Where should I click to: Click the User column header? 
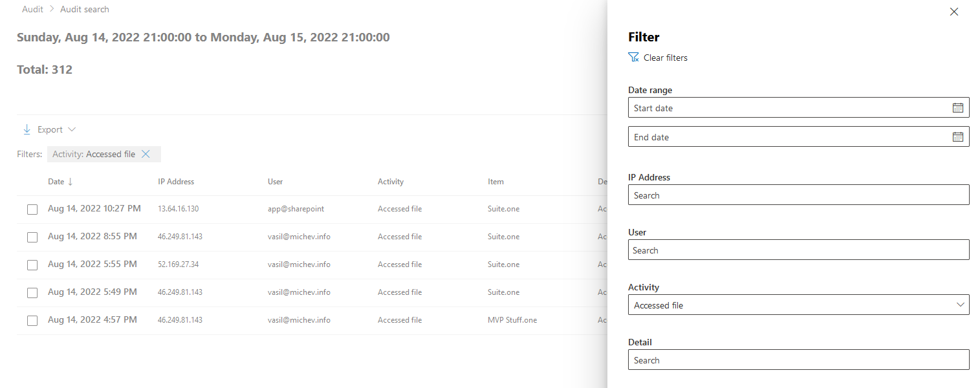pos(275,182)
